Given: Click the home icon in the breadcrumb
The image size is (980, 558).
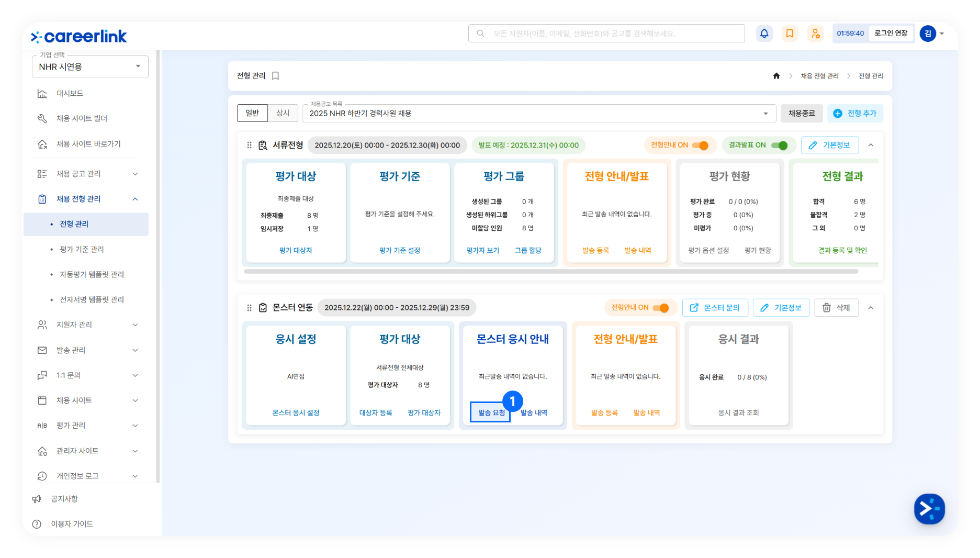Looking at the screenshot, I should (x=776, y=76).
